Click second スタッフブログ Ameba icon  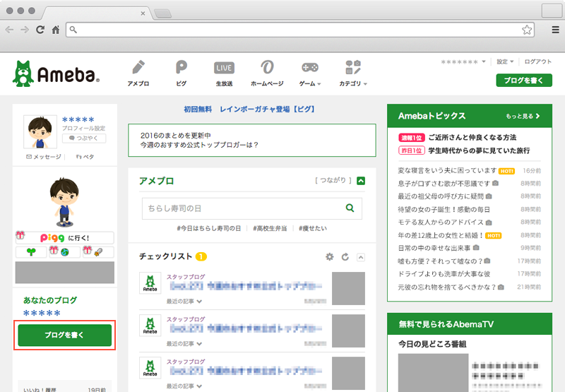[150, 326]
